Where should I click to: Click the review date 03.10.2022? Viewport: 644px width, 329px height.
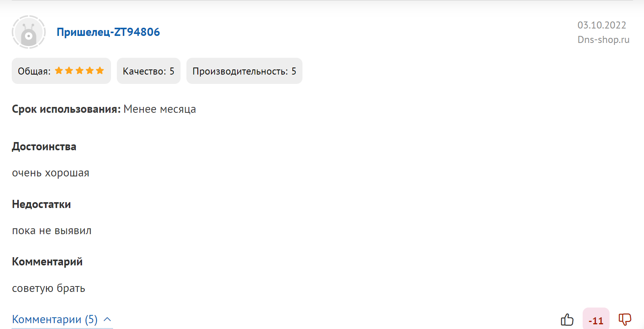pyautogui.click(x=602, y=25)
